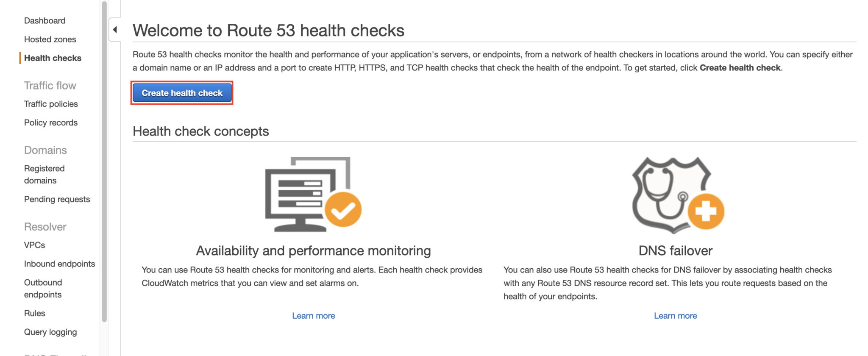Navigate to Policy records

(51, 122)
